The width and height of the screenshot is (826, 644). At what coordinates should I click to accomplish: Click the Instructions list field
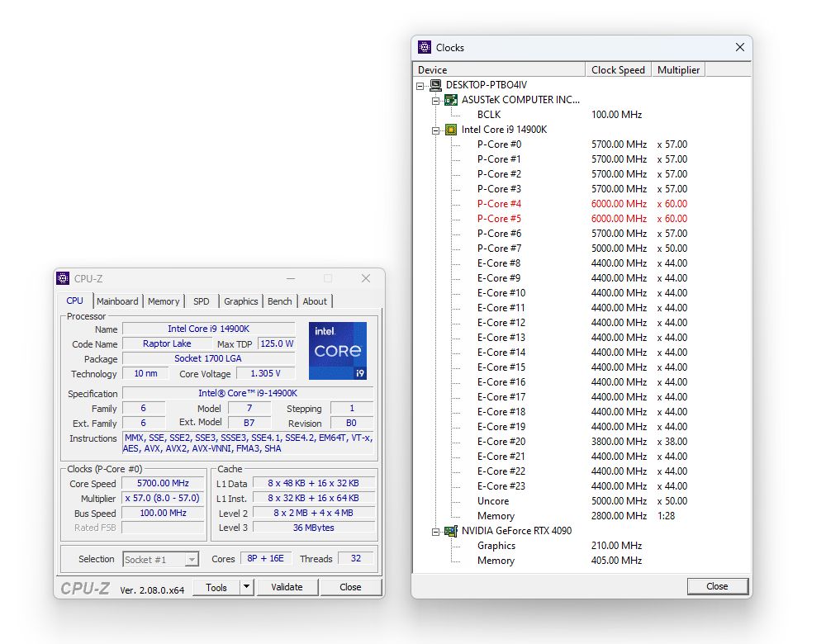pyautogui.click(x=248, y=443)
